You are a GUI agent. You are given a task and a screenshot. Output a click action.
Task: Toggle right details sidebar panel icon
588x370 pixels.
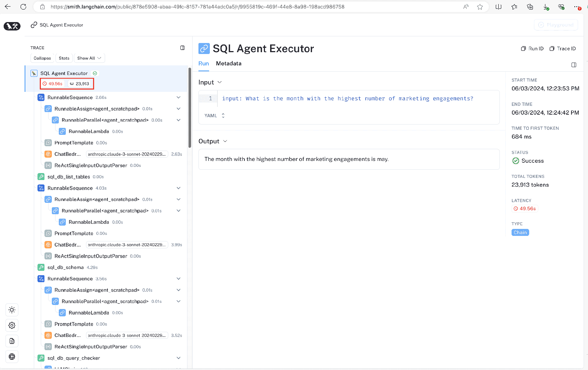(574, 65)
